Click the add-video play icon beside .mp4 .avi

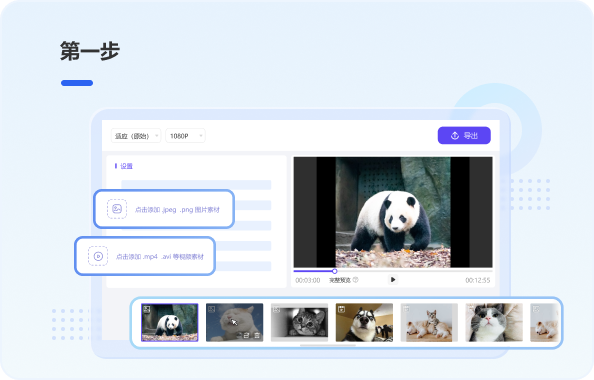tap(98, 256)
